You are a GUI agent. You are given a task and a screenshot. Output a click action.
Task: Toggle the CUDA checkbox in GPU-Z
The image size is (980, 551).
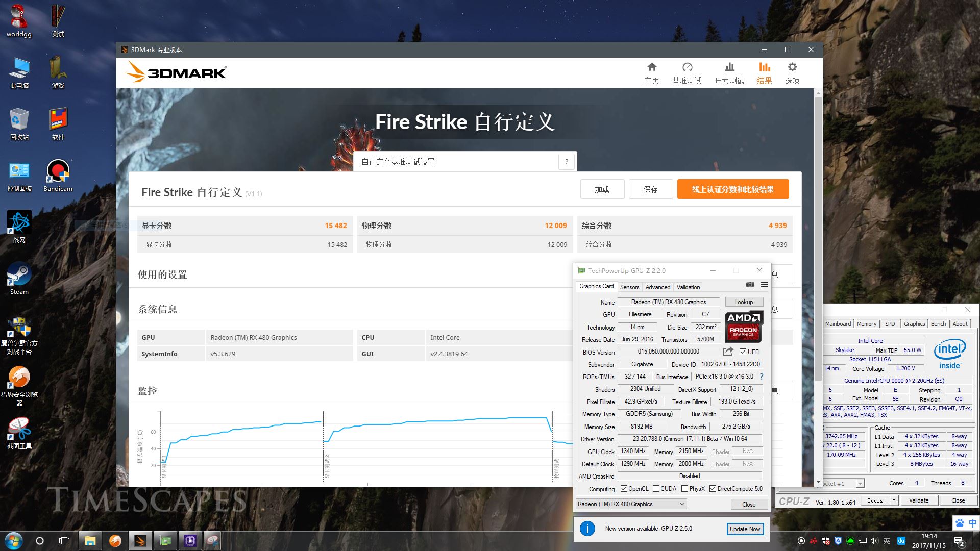tap(656, 489)
